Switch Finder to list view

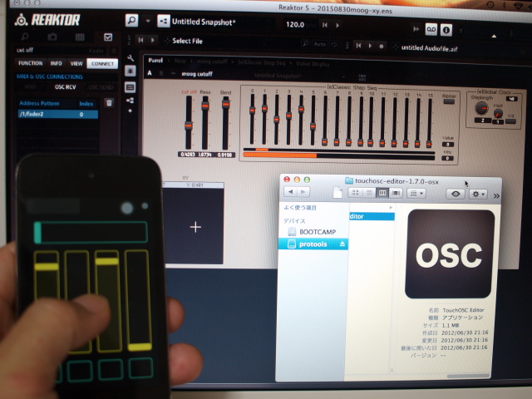point(369,193)
